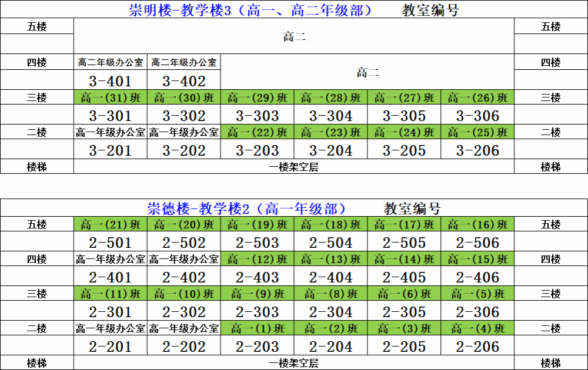Select room number 2-501
Screen dimensions: 588x370
pyautogui.click(x=111, y=243)
